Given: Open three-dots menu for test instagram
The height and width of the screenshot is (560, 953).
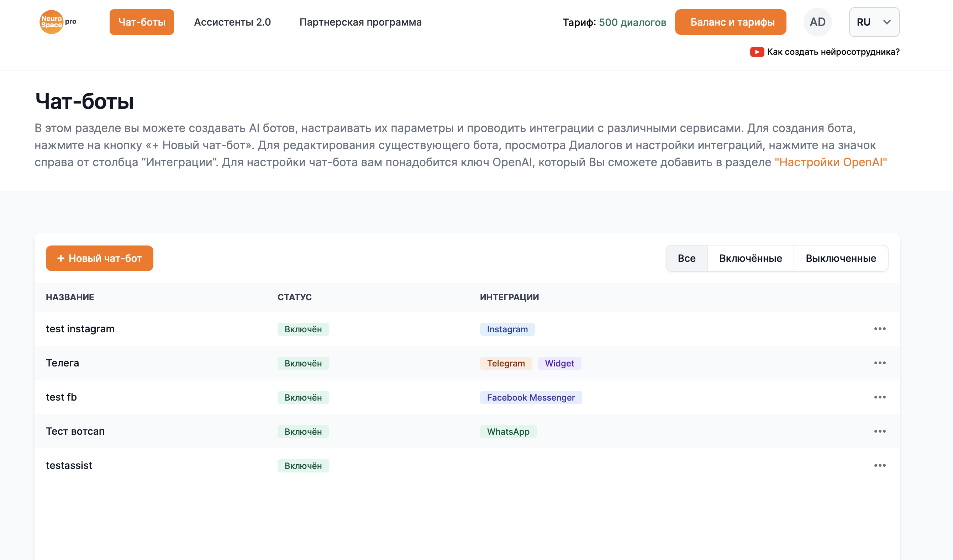Looking at the screenshot, I should tap(880, 329).
